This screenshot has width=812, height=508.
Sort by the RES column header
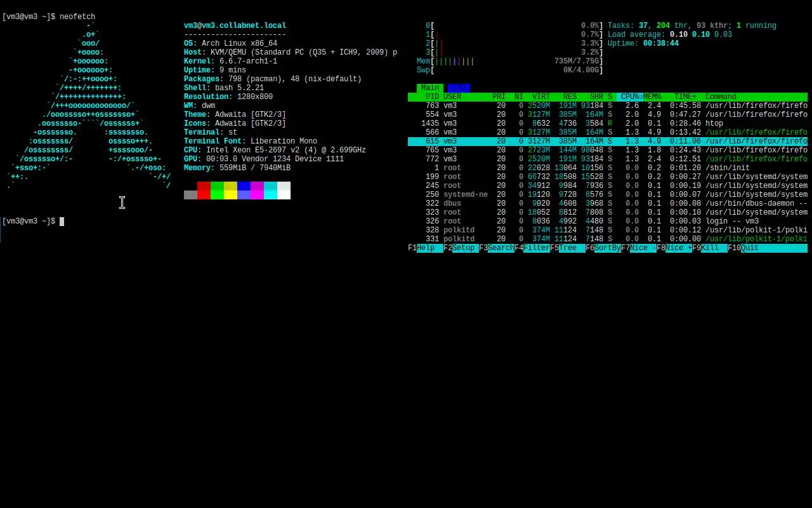point(570,97)
